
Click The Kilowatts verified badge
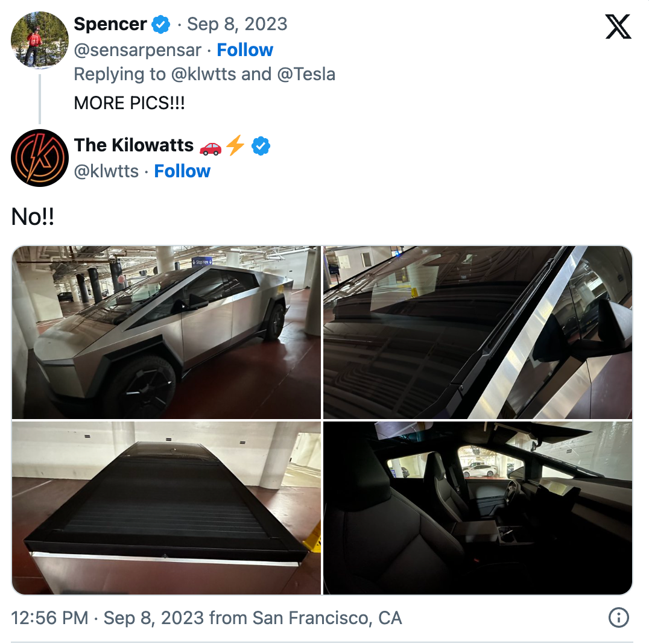pos(261,145)
